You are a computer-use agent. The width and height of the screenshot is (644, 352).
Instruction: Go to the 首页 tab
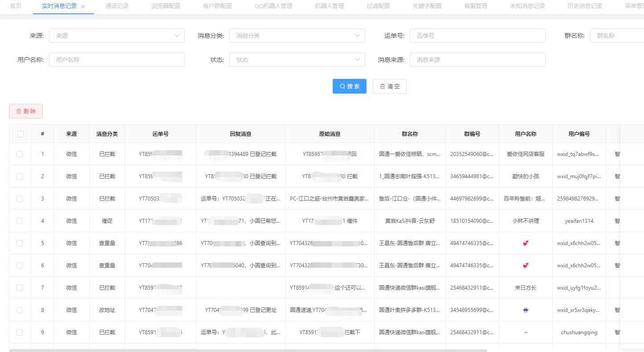[15, 7]
